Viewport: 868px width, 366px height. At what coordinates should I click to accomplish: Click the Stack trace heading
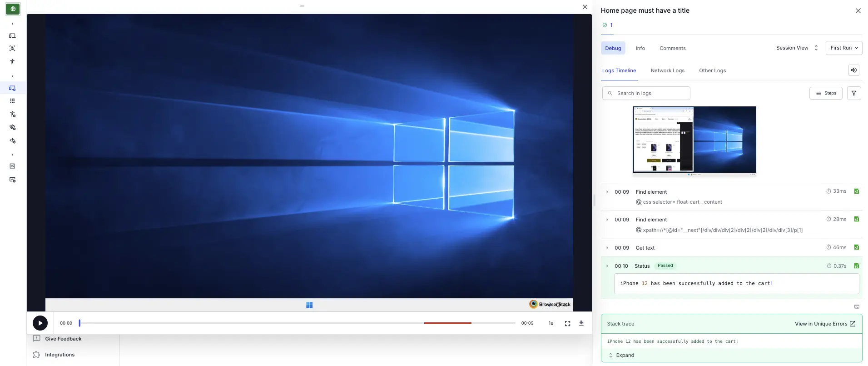coord(620,324)
